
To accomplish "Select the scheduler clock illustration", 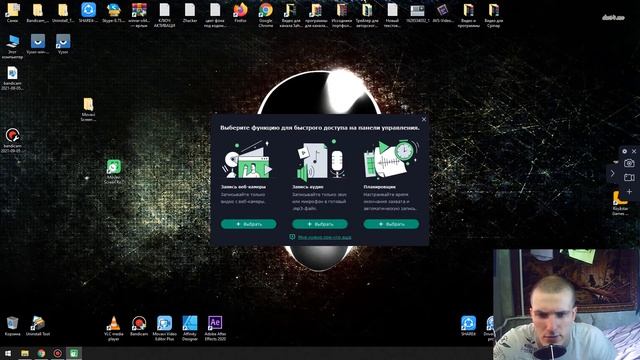I will tap(391, 159).
